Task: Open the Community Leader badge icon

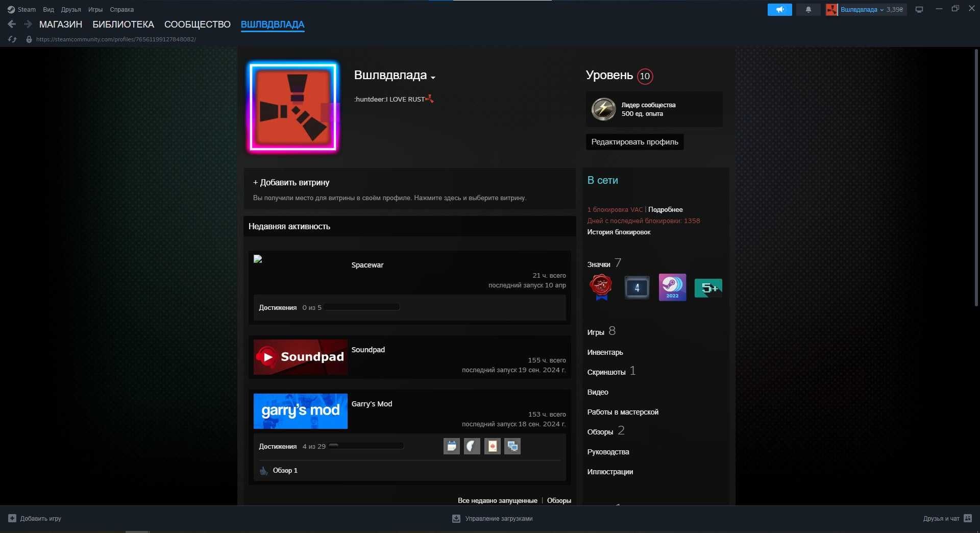Action: pos(603,109)
